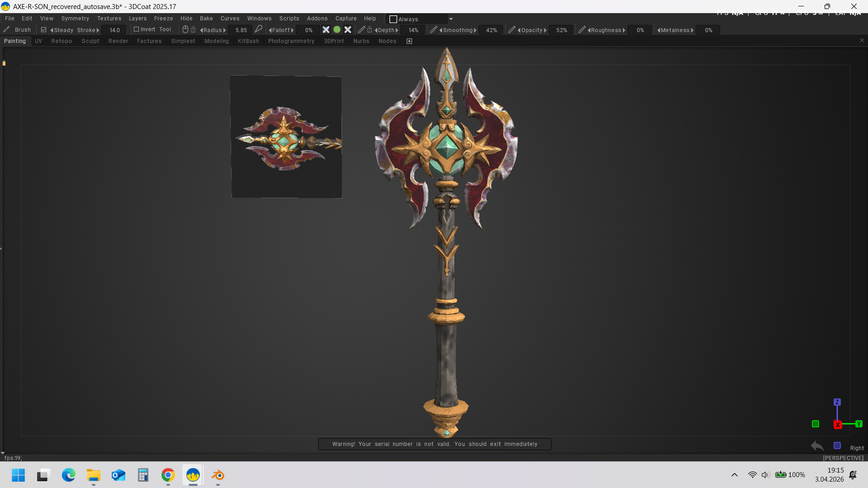Click the pen icon next to Smoothing

point(433,30)
